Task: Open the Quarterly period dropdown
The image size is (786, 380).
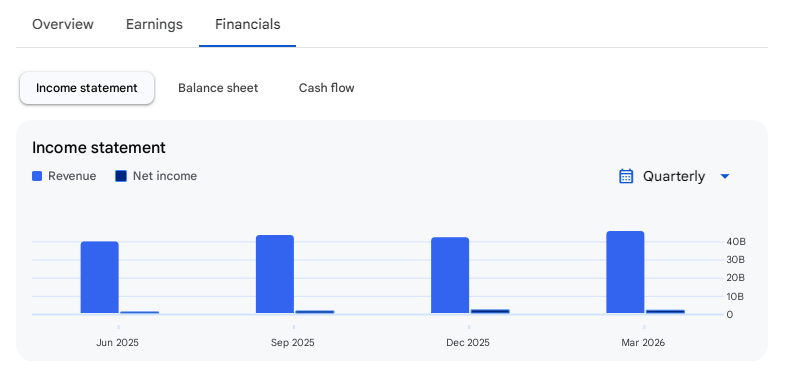Action: [675, 176]
